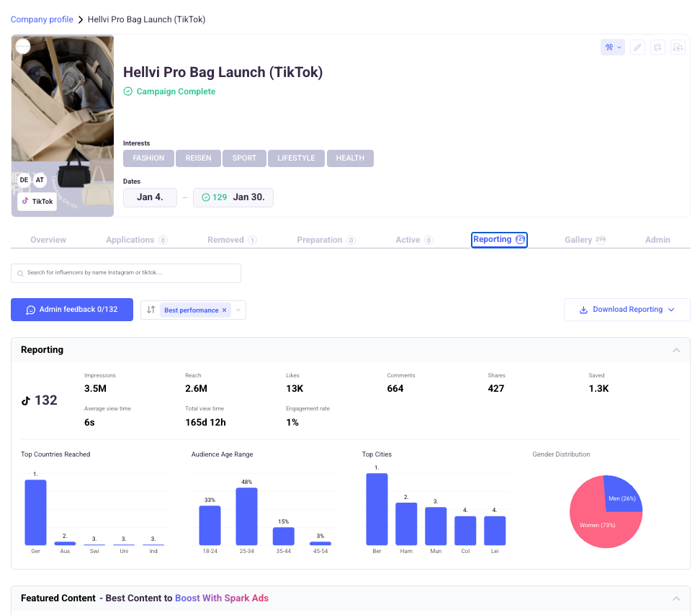700x615 pixels.
Task: Click the Company profile breadcrumb link
Action: [x=42, y=19]
